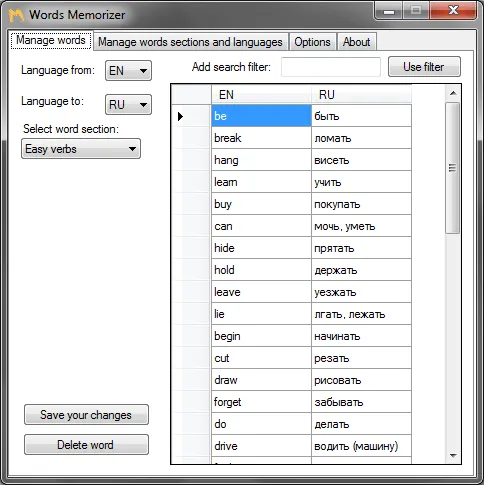Focus the Add search filter field

click(331, 67)
